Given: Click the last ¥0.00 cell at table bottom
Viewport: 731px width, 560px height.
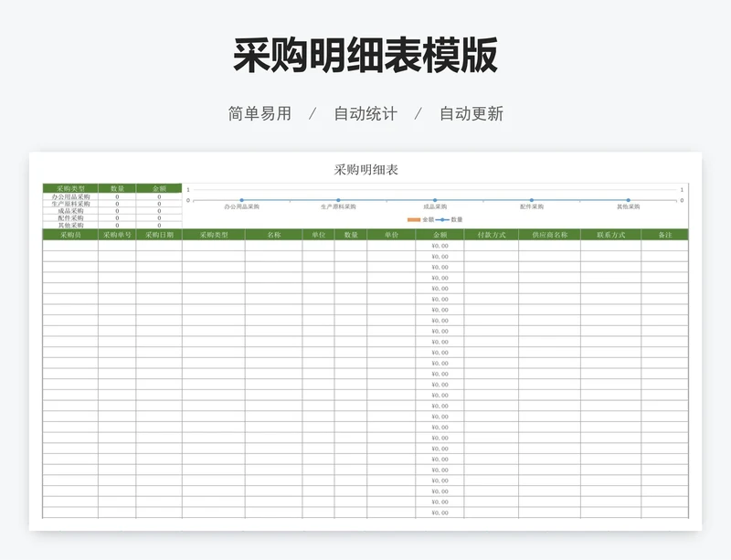Looking at the screenshot, I should 440,512.
